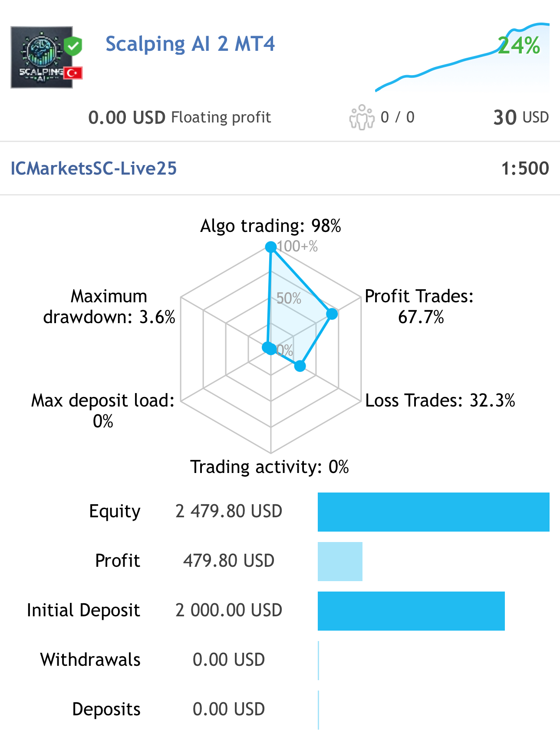Image resolution: width=560 pixels, height=734 pixels.
Task: Select the Equity blue bar
Action: (434, 512)
